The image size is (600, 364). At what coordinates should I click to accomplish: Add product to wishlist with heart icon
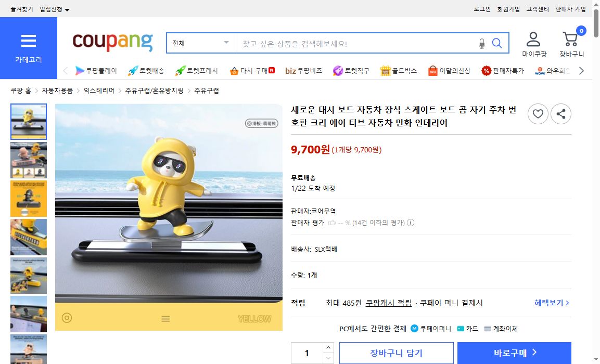point(538,114)
